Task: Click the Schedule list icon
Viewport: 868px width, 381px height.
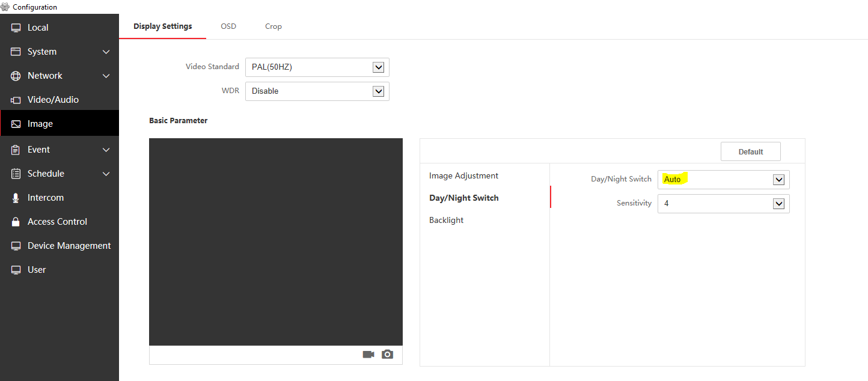Action: click(x=16, y=174)
